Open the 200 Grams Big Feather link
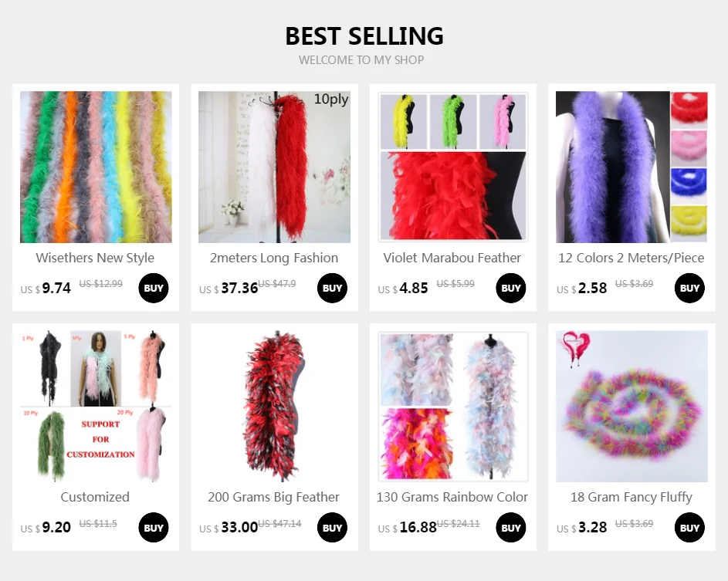This screenshot has height=581, width=728. [274, 498]
